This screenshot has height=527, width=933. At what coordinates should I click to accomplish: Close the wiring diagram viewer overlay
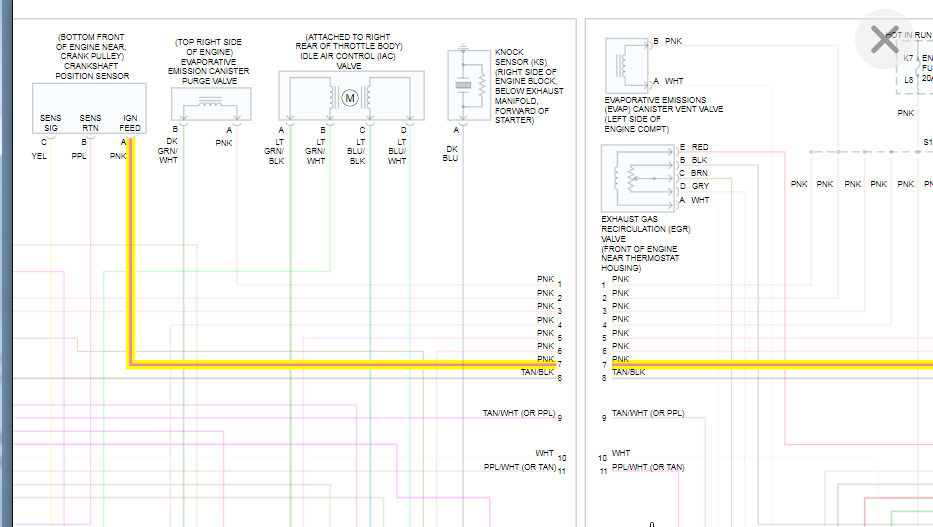click(x=885, y=40)
